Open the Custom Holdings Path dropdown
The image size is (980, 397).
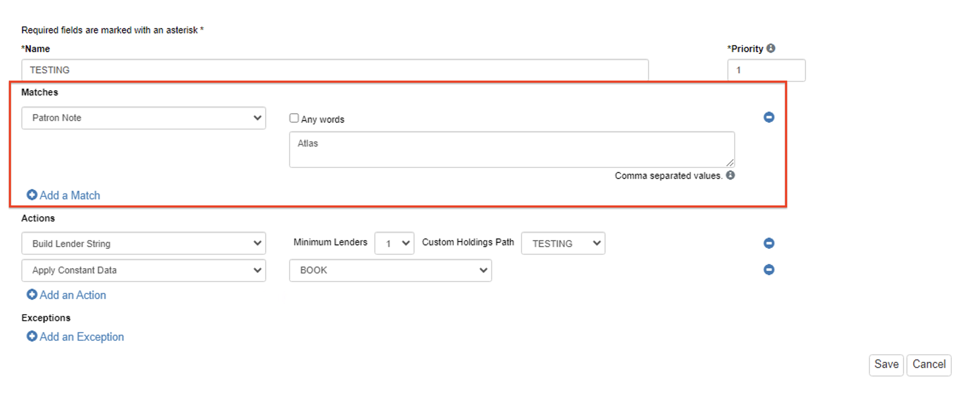[562, 243]
